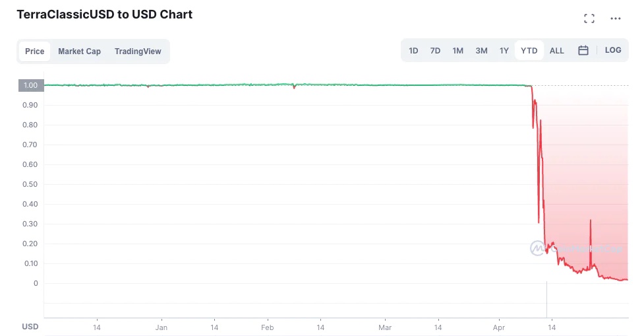Show ALL time price history
Viewport: 644px width, 336px height.
pos(556,50)
